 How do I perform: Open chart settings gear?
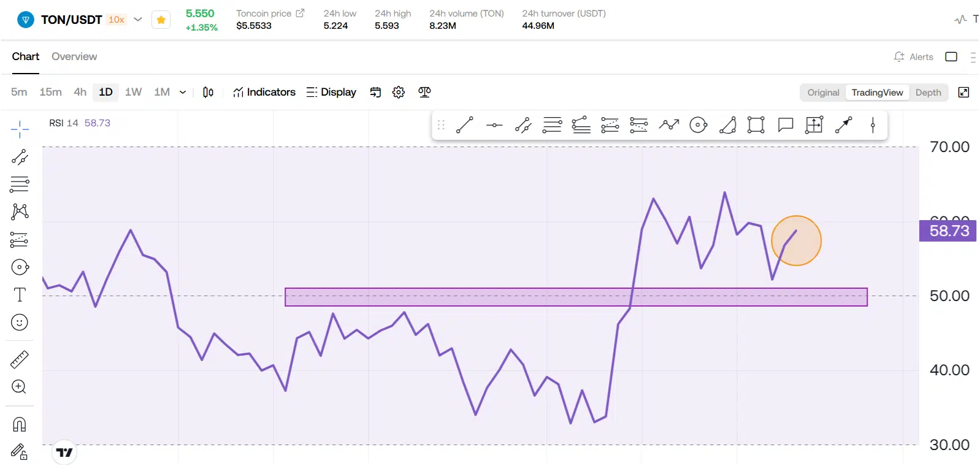tap(399, 92)
